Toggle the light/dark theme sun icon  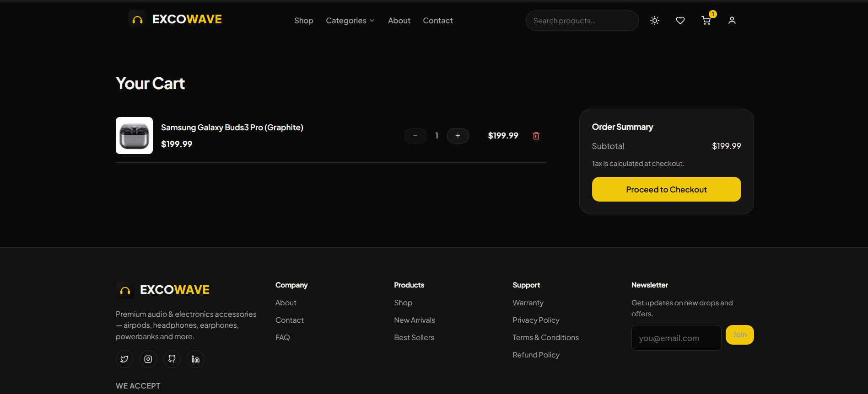[655, 21]
